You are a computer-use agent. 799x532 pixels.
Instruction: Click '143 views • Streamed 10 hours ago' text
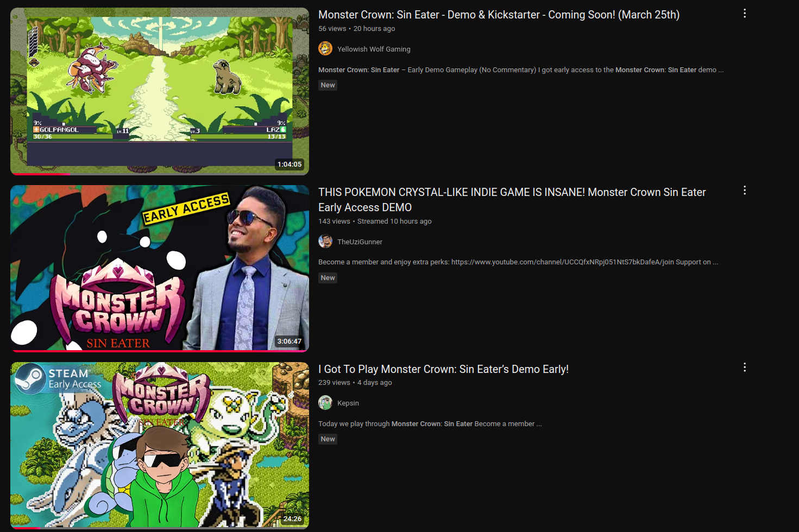click(375, 221)
